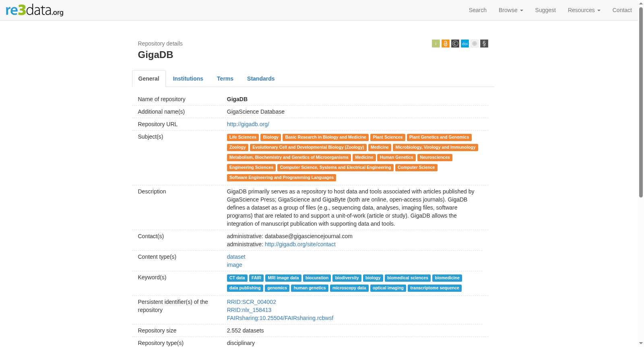
Task: Select the General tab
Action: pyautogui.click(x=149, y=79)
